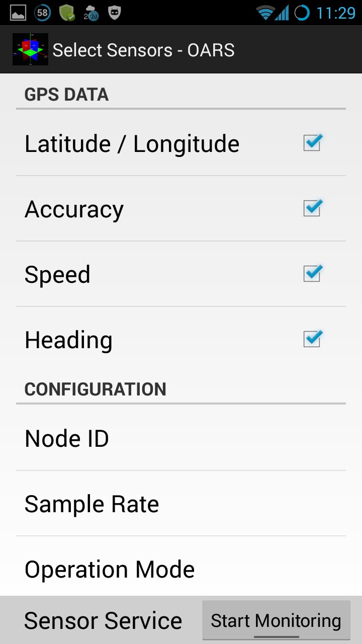The height and width of the screenshot is (644, 362).
Task: Tap the Select Sensors - OARS title
Action: [143, 50]
